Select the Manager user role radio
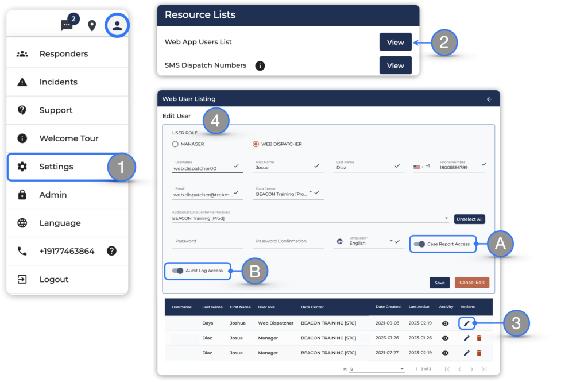The image size is (588, 382). click(x=175, y=144)
